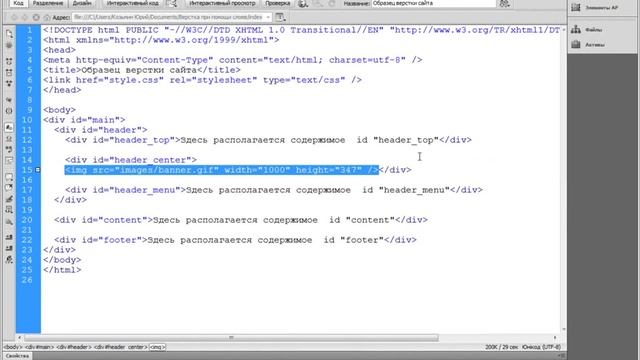Click the Outdent Code icon
This screenshot has width=640, height=360.
(9, 248)
